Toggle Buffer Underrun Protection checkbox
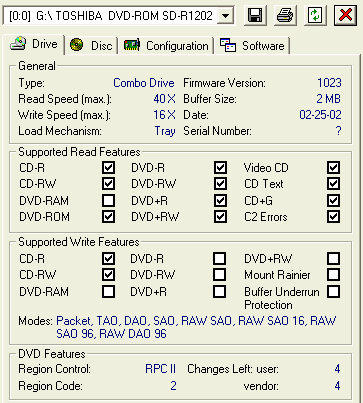363x403 pixels. [333, 292]
